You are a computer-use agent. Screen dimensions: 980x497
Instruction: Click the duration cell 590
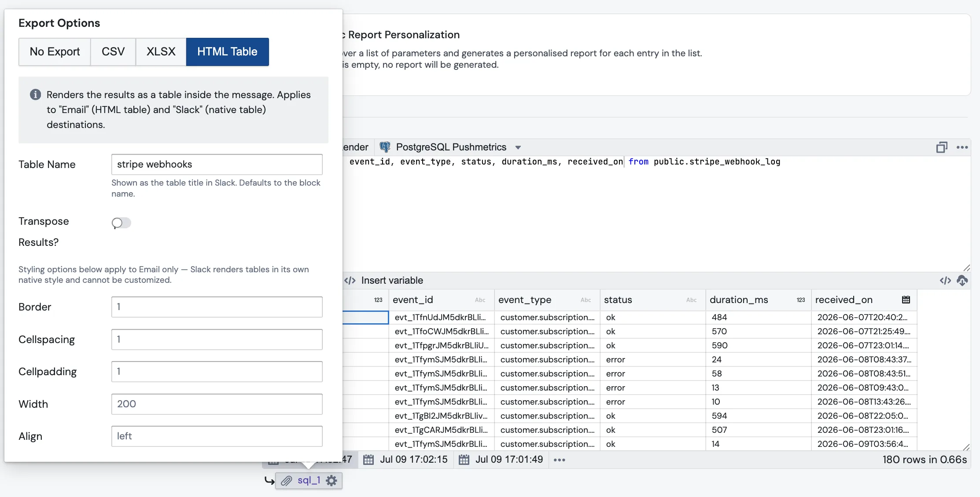[x=759, y=346]
